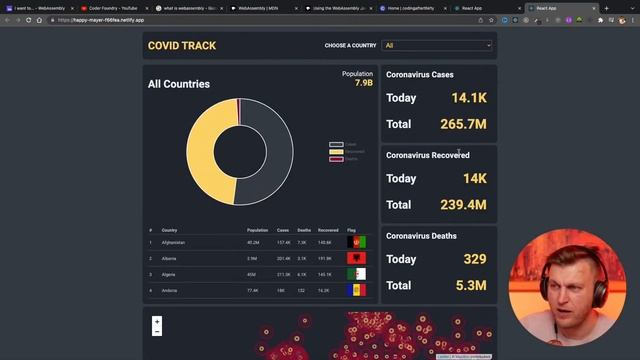Open a new browser tab
Image resolution: width=640 pixels, height=360 pixels.
coord(607,8)
